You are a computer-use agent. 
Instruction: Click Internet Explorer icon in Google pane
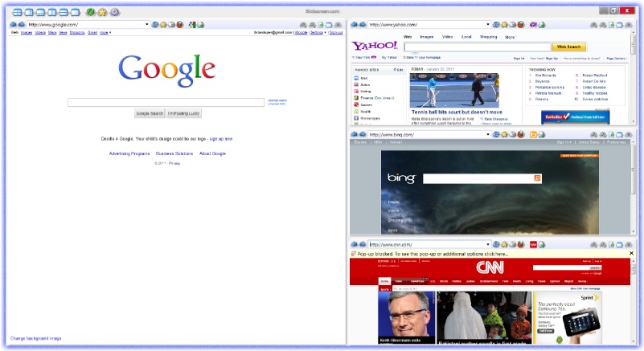coord(155,25)
